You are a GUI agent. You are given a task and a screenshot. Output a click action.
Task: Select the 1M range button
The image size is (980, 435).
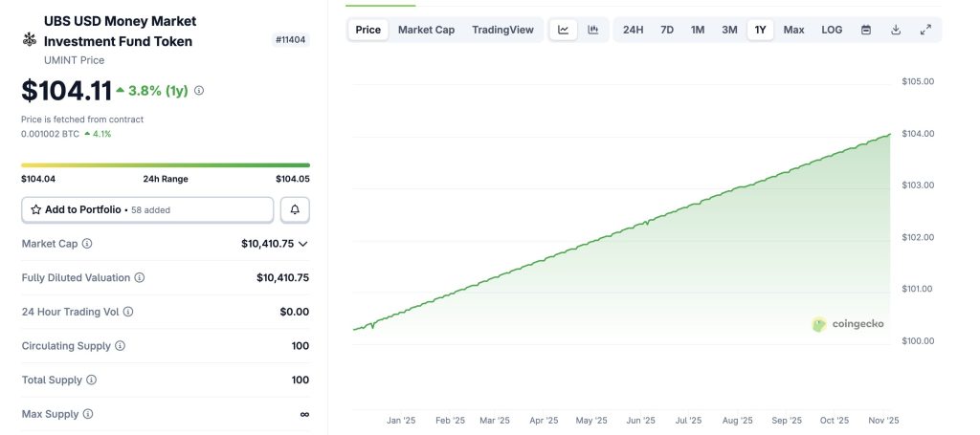(698, 30)
